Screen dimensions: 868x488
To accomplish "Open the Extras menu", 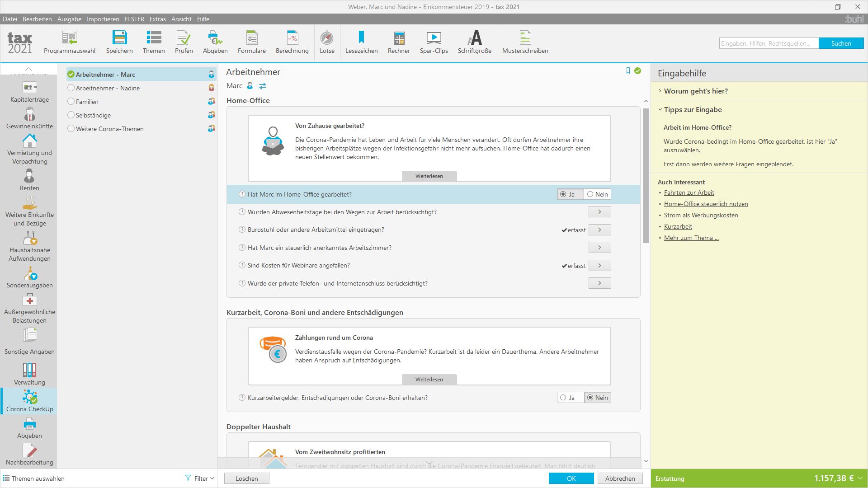I will coord(158,19).
